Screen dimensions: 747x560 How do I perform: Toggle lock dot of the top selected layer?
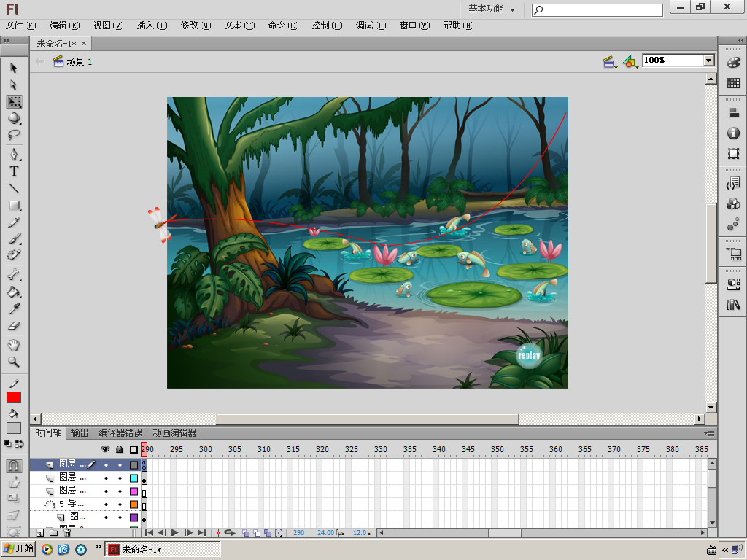pyautogui.click(x=120, y=464)
